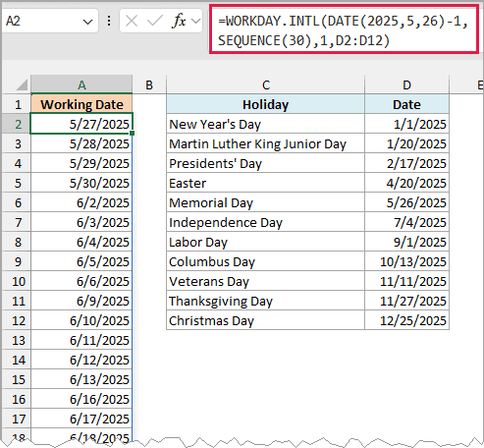Click the Independence Day cell
The image size is (484, 448).
click(x=265, y=222)
